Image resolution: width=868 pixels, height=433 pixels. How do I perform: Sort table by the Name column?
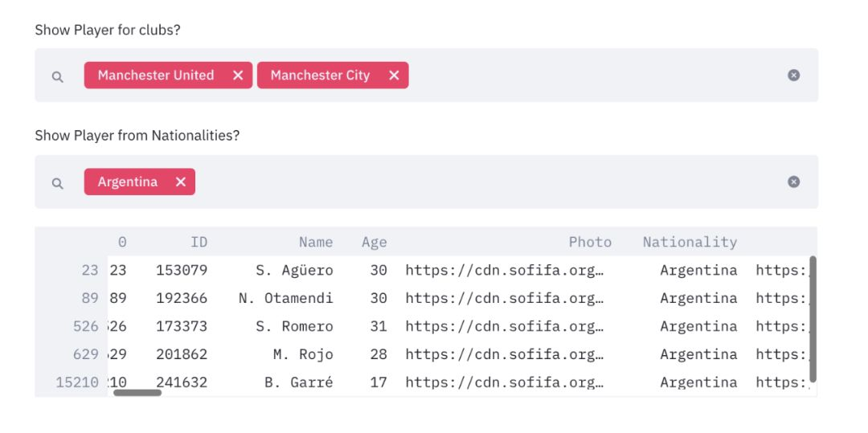click(x=315, y=242)
